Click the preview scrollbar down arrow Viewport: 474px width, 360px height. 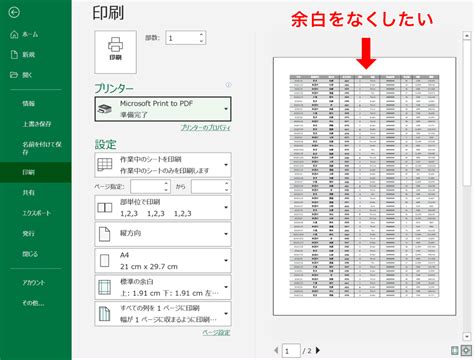[x=467, y=336]
